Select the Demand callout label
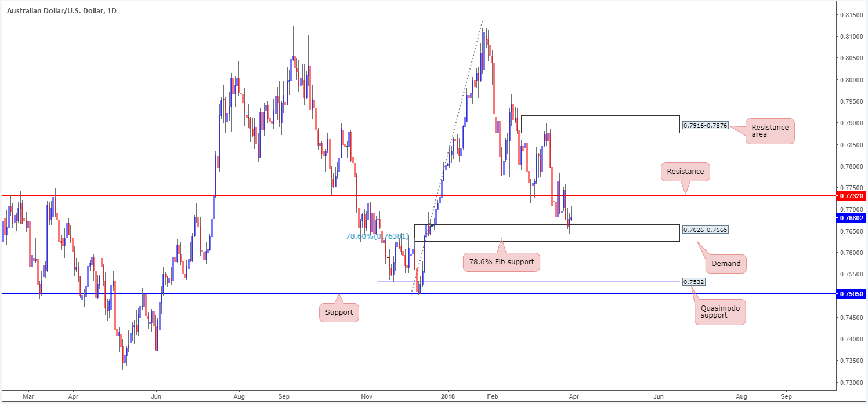 pos(726,263)
